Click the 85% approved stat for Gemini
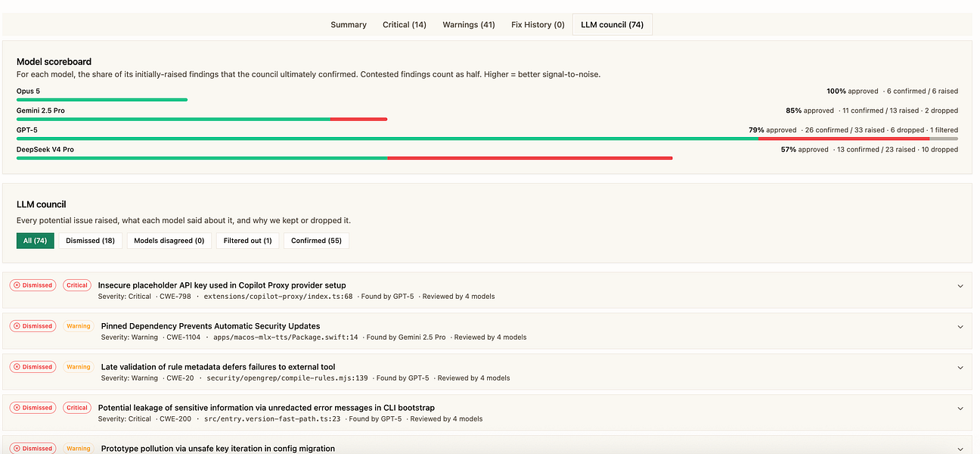 pyautogui.click(x=810, y=110)
